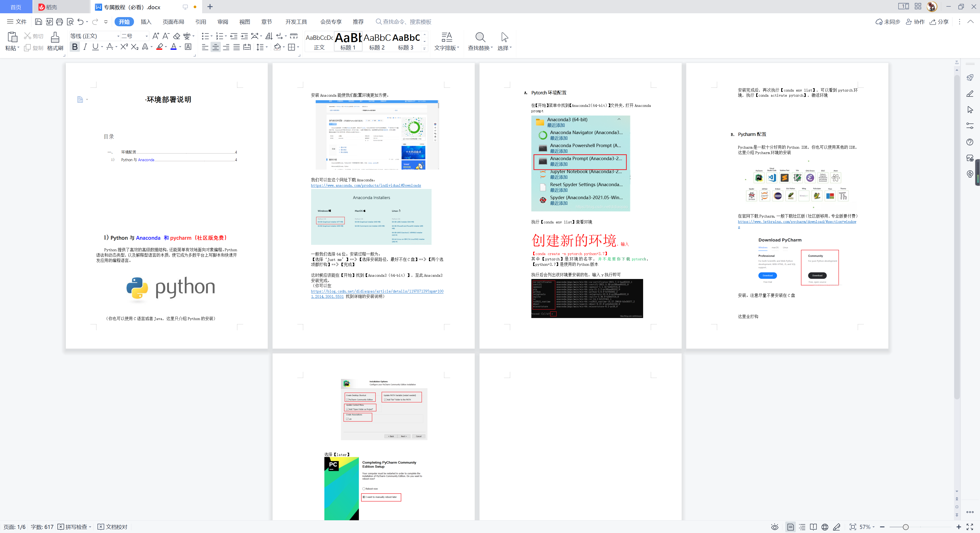Click the Format Painter (格式刷) brush
This screenshot has width=980, height=533.
click(x=55, y=37)
